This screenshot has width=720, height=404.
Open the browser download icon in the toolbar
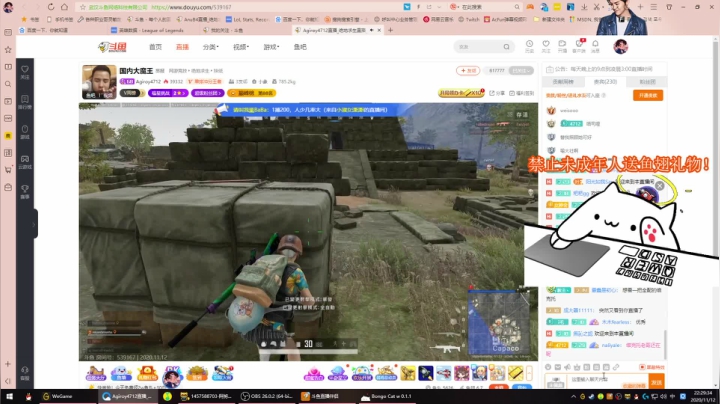point(584,7)
